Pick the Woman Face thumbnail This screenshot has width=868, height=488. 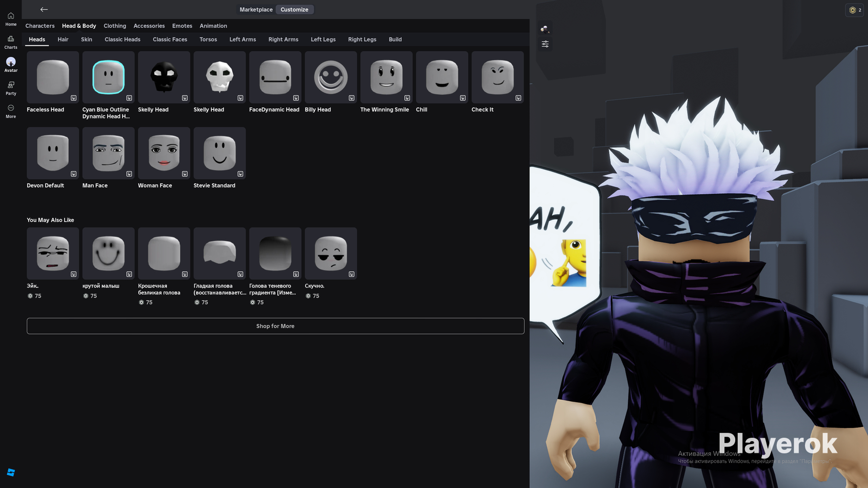164,153
